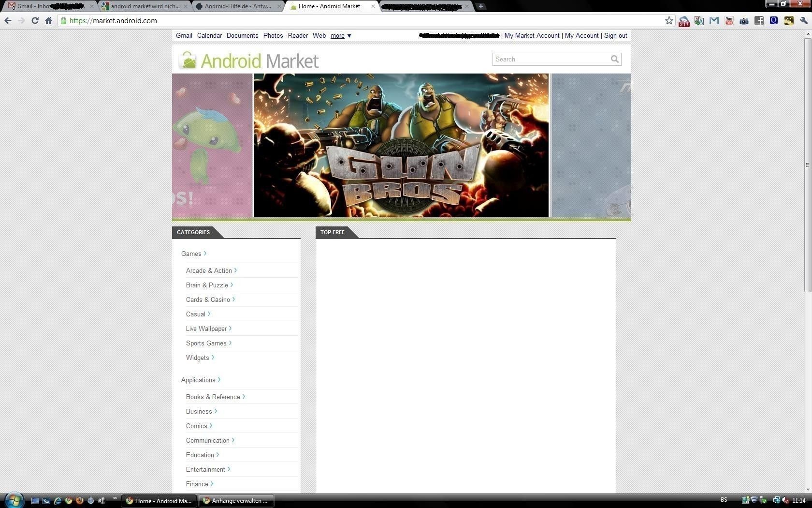Launch Firefox from the quick launch bar
Viewport: 812px width, 508px height.
click(80, 501)
